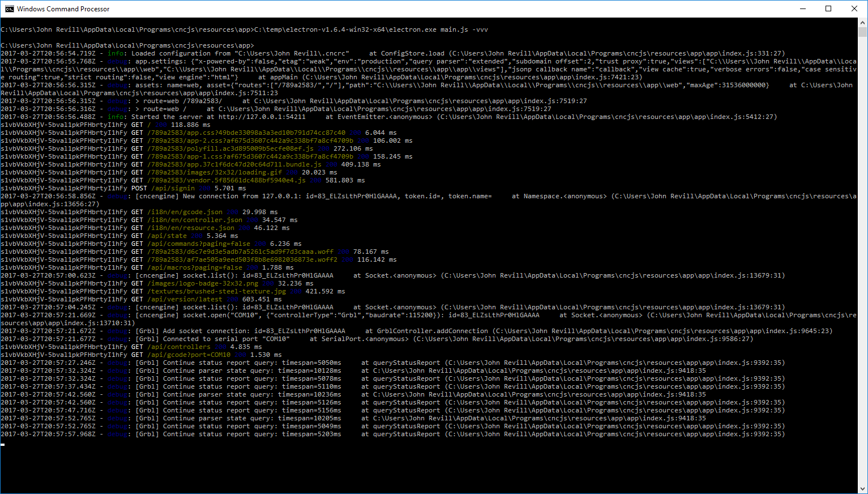Click the vertical scrollbar thumb
Viewport: 868px width, 494px height.
coord(863,32)
